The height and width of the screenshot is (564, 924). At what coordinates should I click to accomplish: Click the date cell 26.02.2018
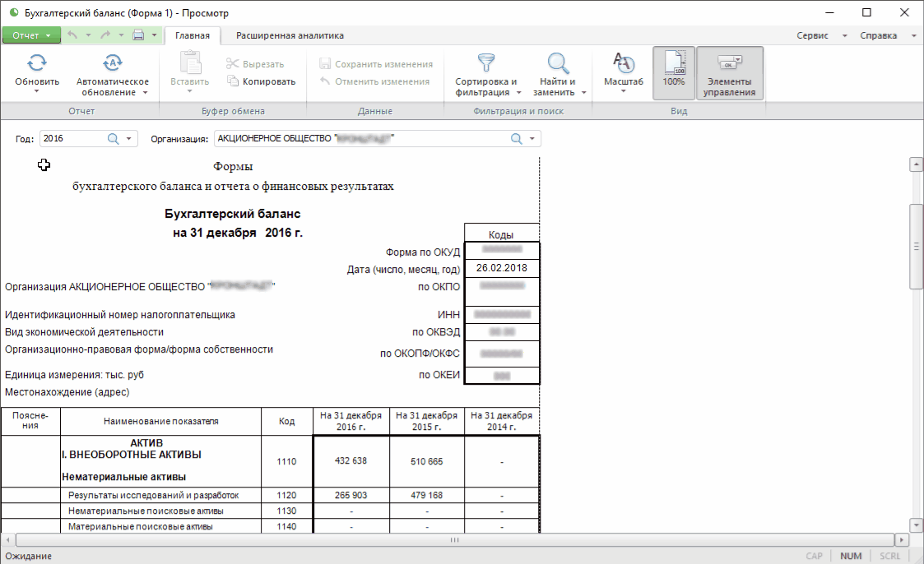point(501,268)
